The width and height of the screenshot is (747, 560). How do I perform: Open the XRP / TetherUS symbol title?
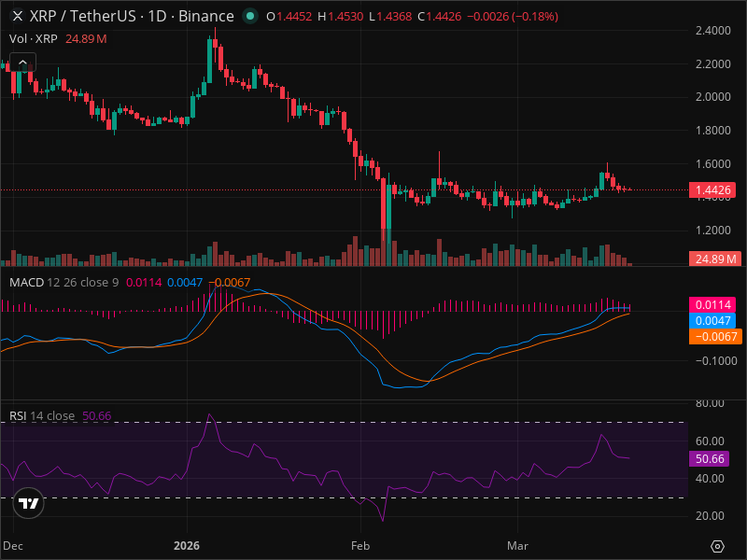(x=132, y=17)
